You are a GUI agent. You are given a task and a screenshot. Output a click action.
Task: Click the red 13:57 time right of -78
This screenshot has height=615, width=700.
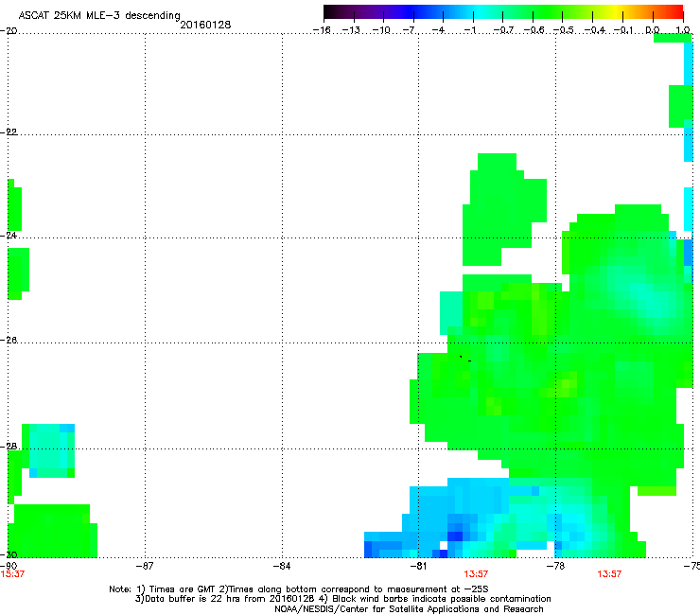coord(609,574)
